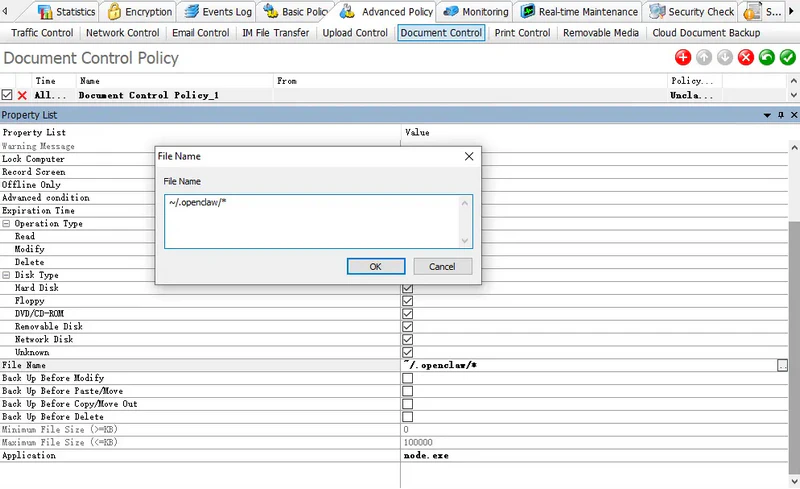Click red X mark on Document Control Policy_1 row

click(22, 95)
